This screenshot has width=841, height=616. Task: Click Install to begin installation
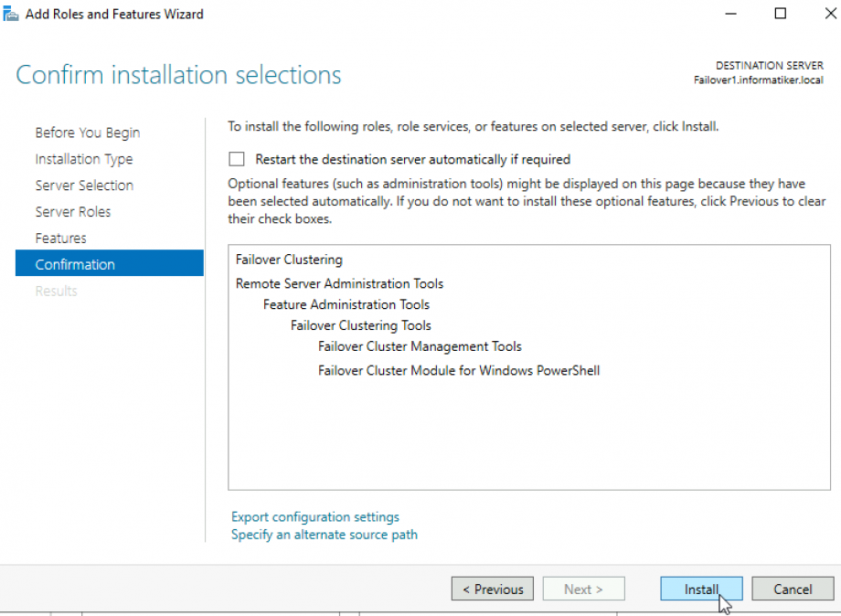tap(700, 589)
